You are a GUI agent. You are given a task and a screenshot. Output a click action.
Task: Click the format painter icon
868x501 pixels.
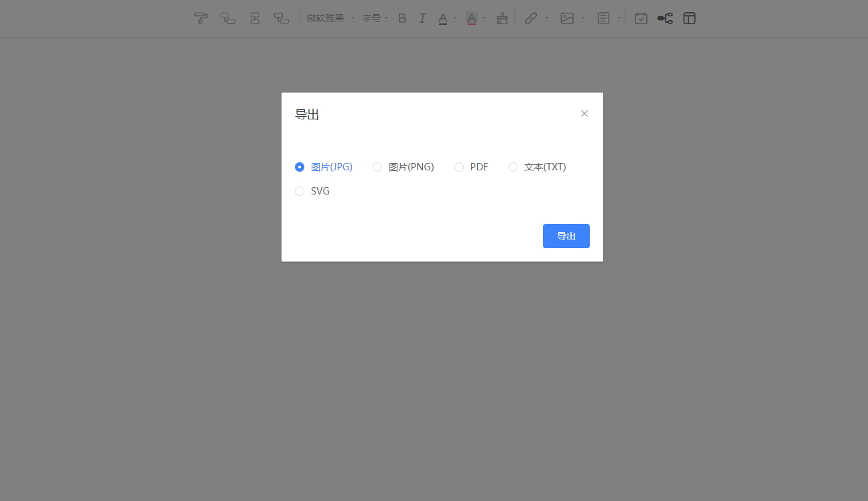tap(200, 18)
